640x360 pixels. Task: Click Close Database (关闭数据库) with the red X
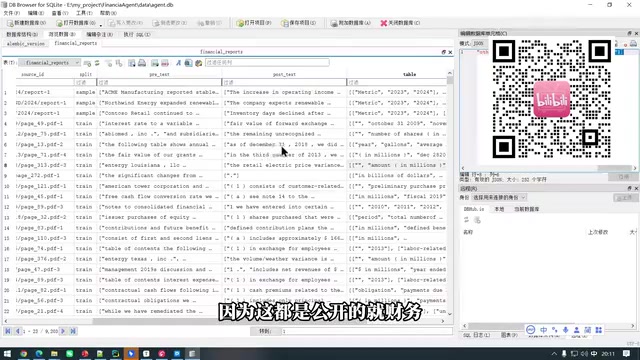400,23
